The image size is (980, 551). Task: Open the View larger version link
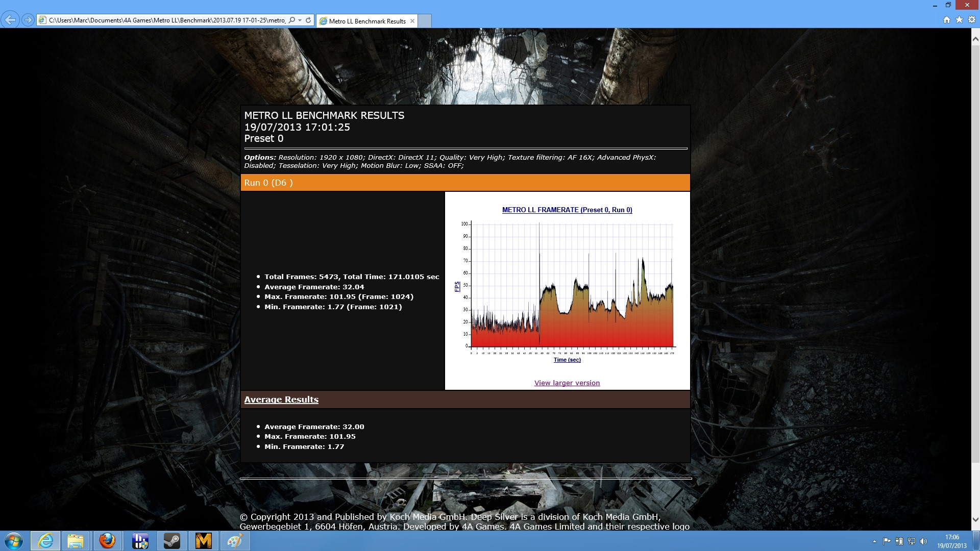point(567,383)
